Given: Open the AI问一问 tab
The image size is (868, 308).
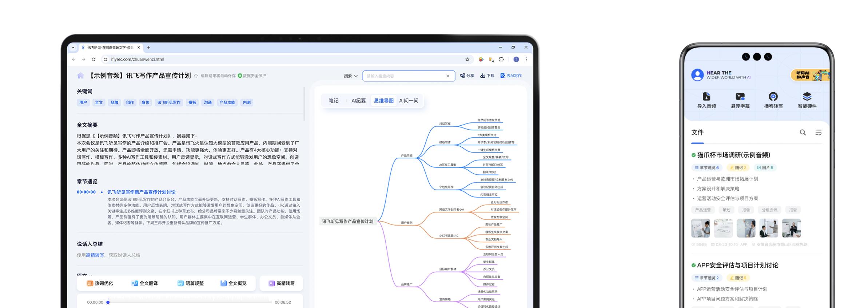Looking at the screenshot, I should [409, 101].
